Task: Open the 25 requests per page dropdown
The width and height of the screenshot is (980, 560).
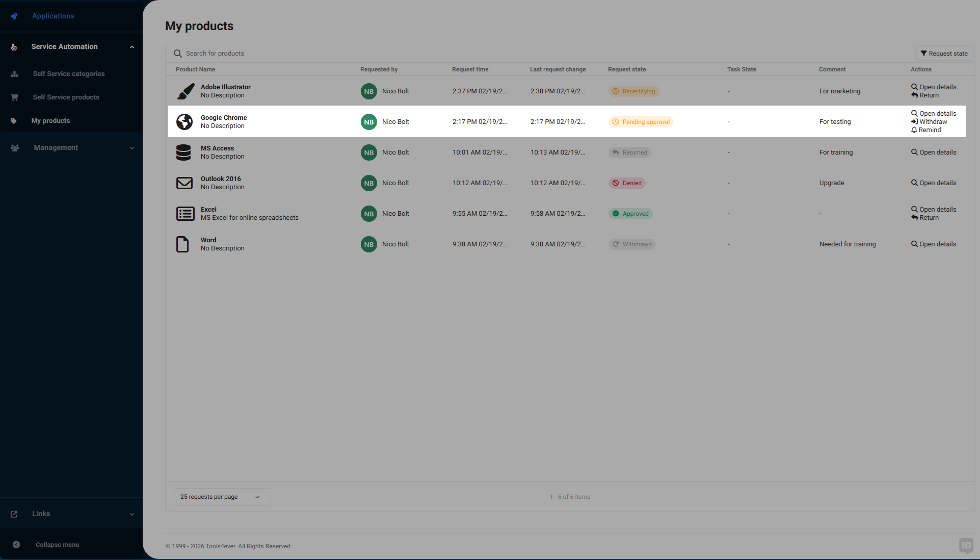Action: [x=222, y=496]
